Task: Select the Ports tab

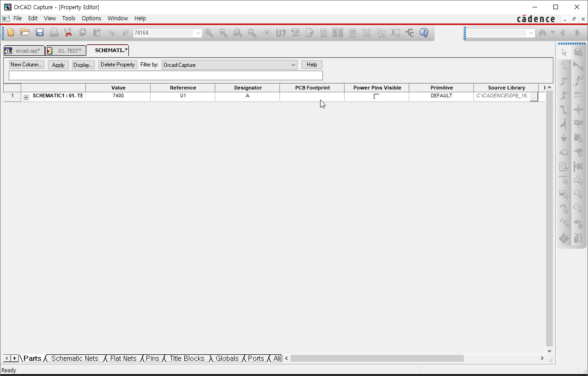Action: [256, 358]
